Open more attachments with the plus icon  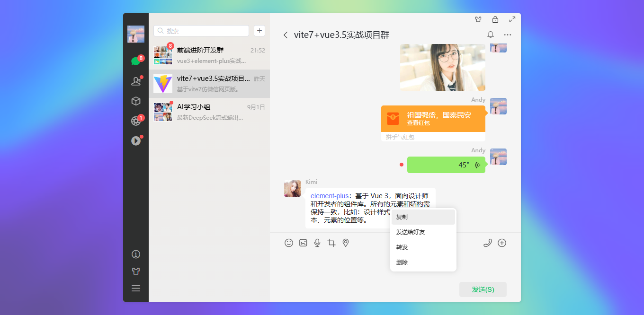pos(502,243)
